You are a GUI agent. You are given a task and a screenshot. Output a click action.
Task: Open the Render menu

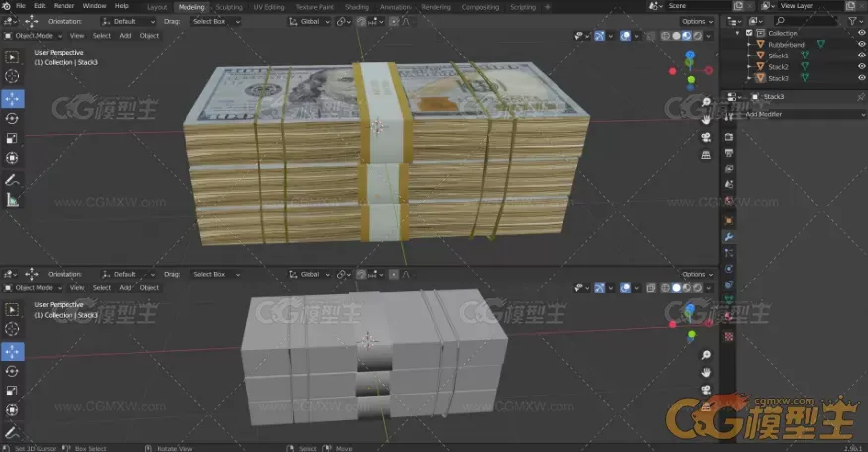click(63, 6)
